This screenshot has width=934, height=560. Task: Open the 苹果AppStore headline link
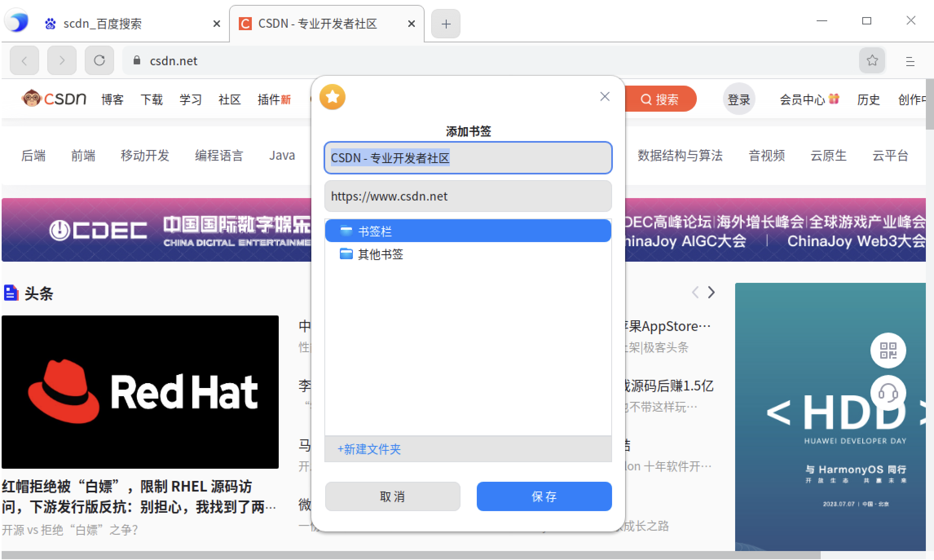point(668,326)
